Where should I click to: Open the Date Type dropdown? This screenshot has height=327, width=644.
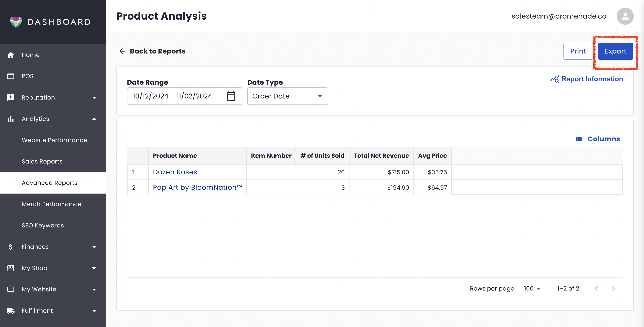[x=287, y=96]
